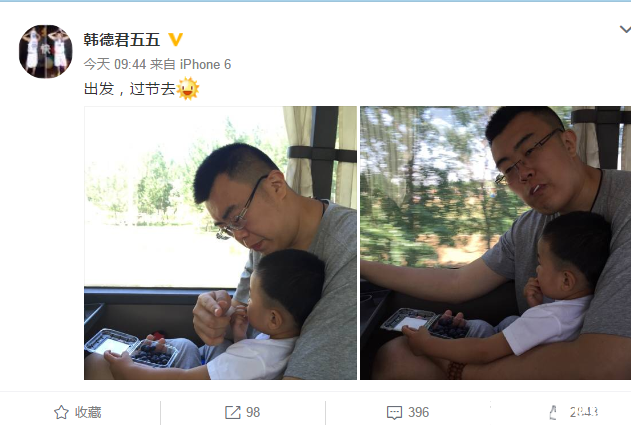This screenshot has height=434, width=631.
Task: Click the repost share icon
Action: (x=233, y=412)
